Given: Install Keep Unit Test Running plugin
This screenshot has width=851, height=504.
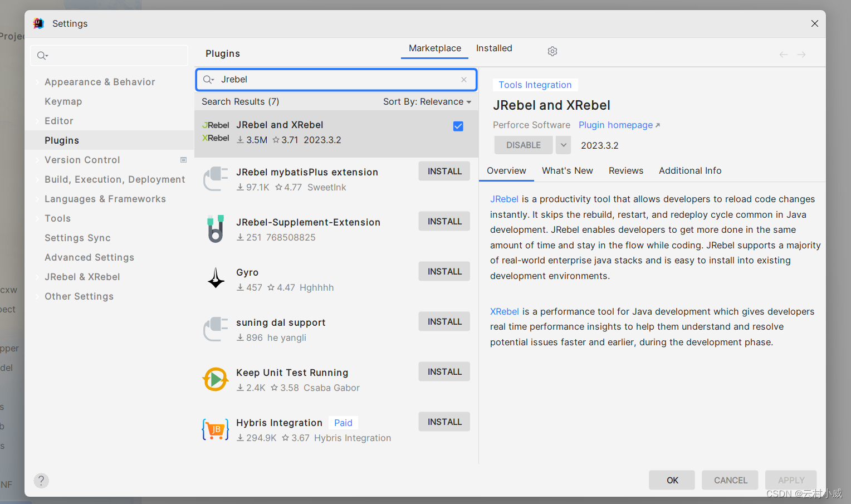Looking at the screenshot, I should pyautogui.click(x=444, y=372).
